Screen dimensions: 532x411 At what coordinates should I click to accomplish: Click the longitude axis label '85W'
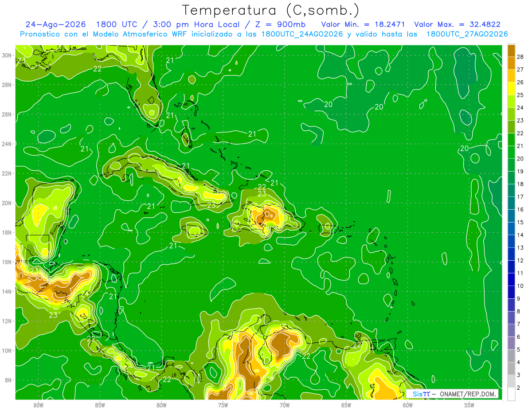tap(100, 405)
